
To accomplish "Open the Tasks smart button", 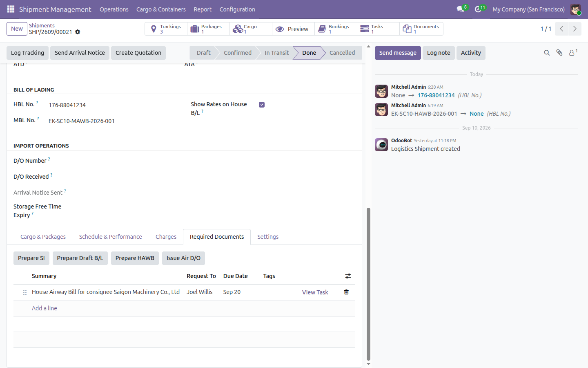I will pos(378,29).
